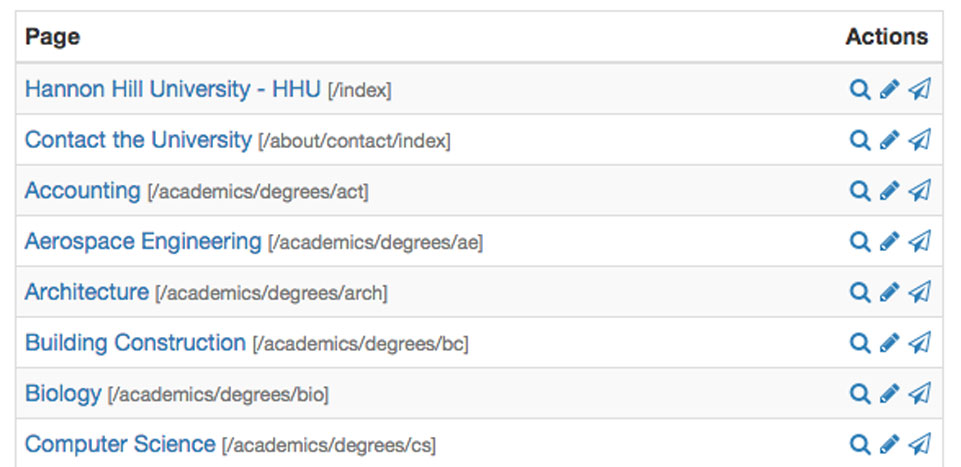View Aerospace Engineering using the magnifier icon
The width and height of the screenshot is (961, 467).
[860, 241]
